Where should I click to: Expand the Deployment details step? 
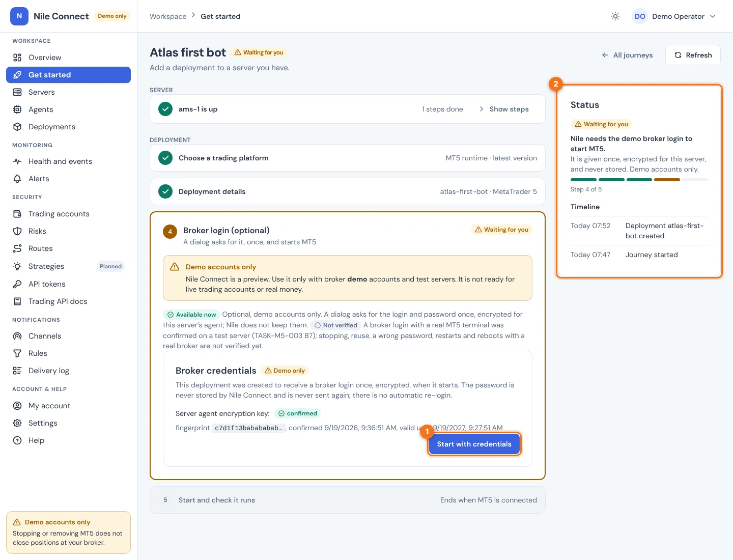[348, 191]
